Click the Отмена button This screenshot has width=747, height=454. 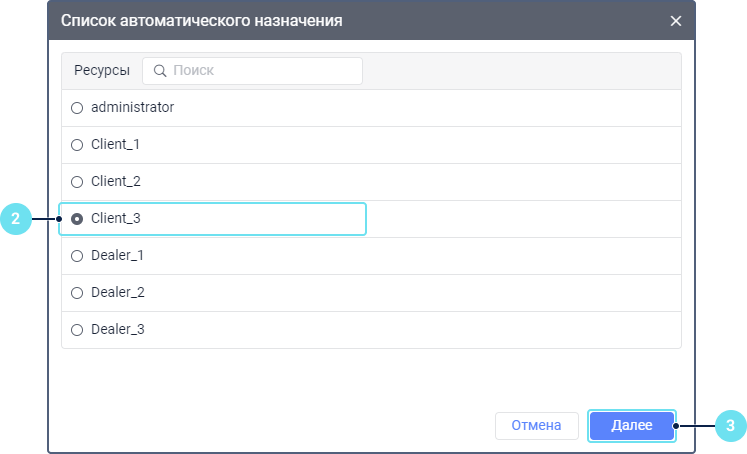pos(536,425)
